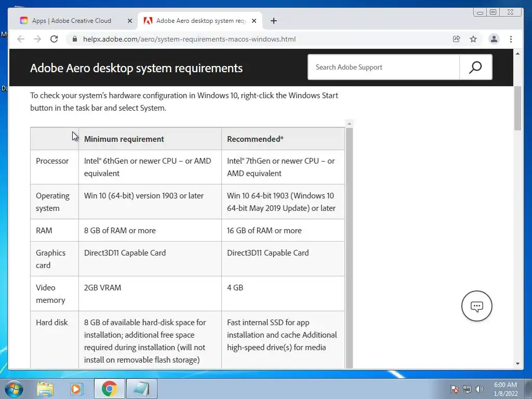The image size is (532, 399).
Task: Open a new tab with the plus button
Action: 274,21
